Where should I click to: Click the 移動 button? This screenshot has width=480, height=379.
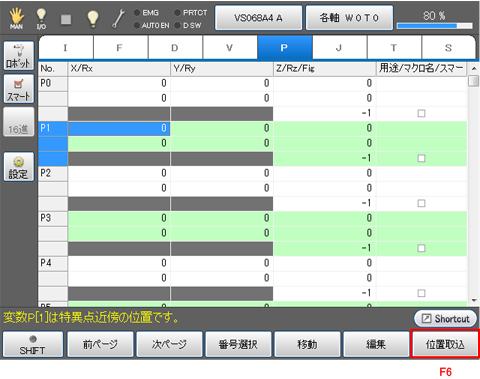(x=307, y=344)
